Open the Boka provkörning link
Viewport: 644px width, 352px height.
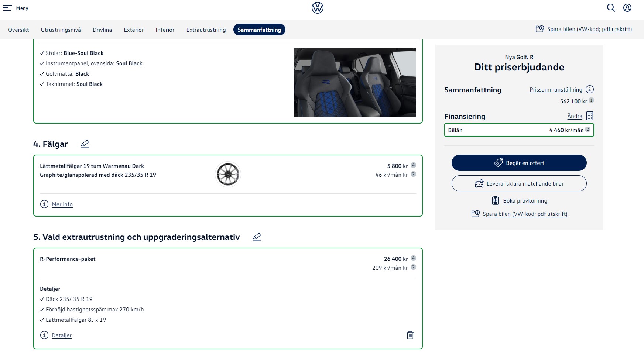pyautogui.click(x=525, y=201)
